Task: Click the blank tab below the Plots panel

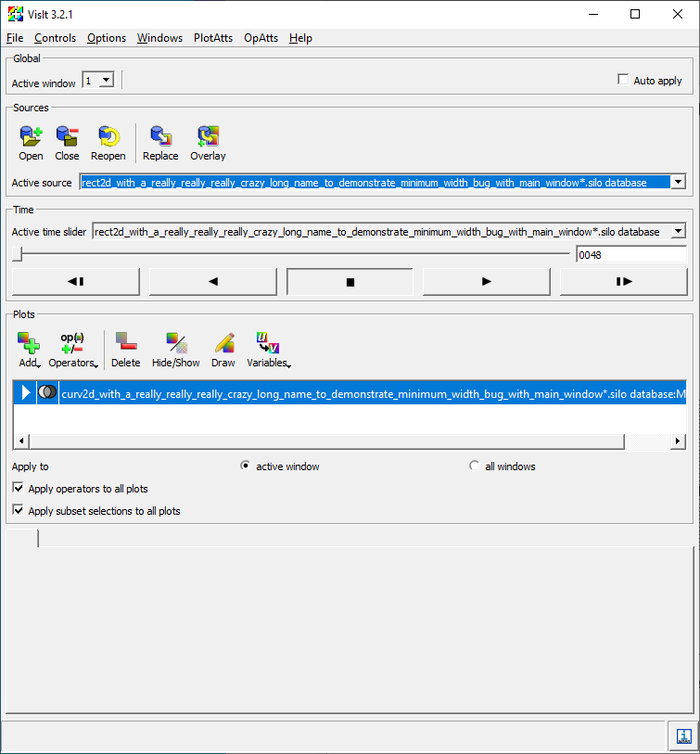Action: (x=22, y=538)
